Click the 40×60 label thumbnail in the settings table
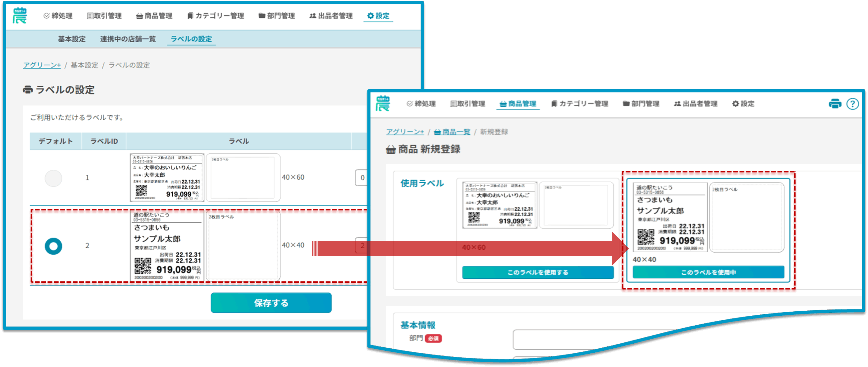868x367 pixels. 167,178
